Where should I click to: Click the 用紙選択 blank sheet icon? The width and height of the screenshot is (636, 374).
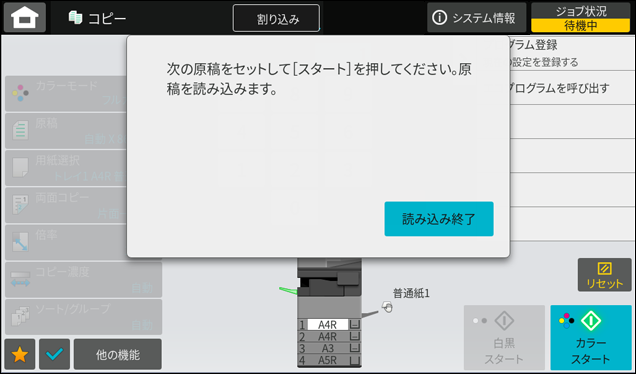coord(20,168)
